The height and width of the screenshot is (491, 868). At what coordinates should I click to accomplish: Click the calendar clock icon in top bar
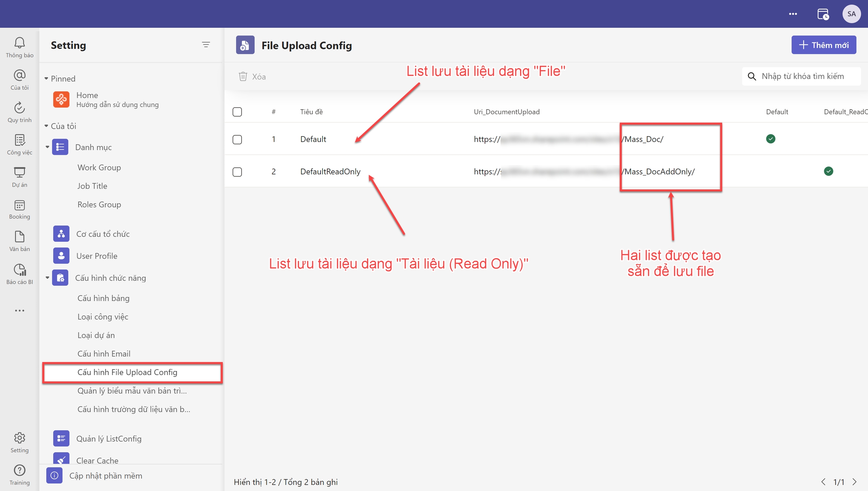823,14
